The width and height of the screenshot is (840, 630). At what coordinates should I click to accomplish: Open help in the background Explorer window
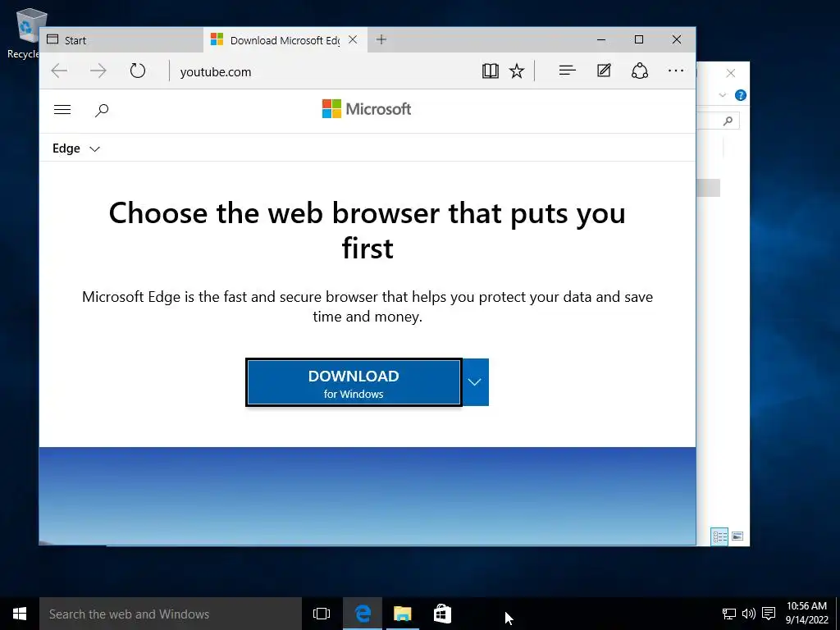click(x=741, y=95)
